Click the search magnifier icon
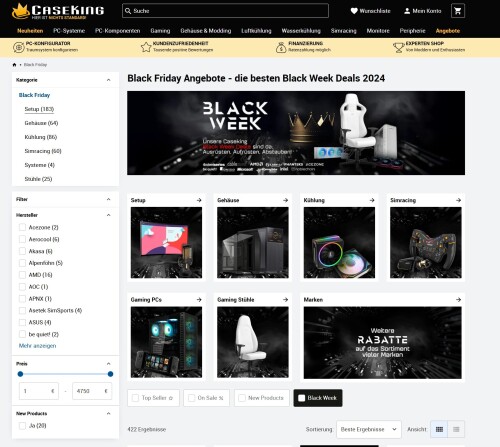The image size is (500, 447). pos(128,11)
